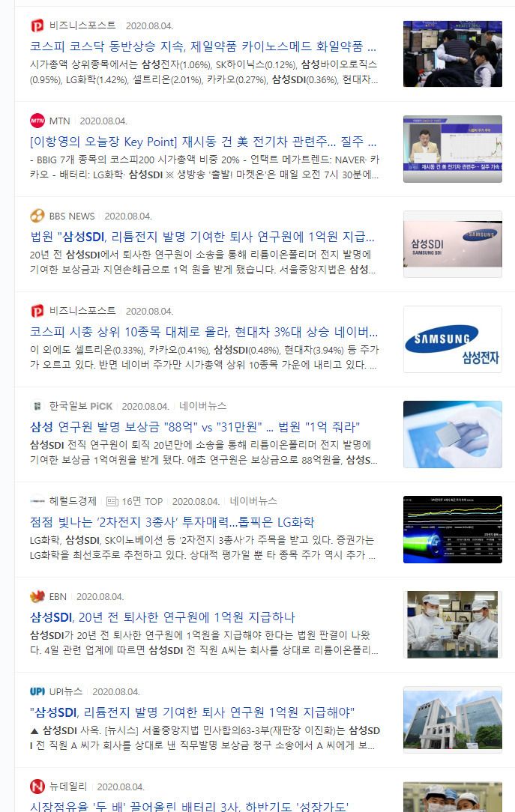Click the 한국일보 PiCK publisher name
This screenshot has width=515, height=812.
[80, 406]
